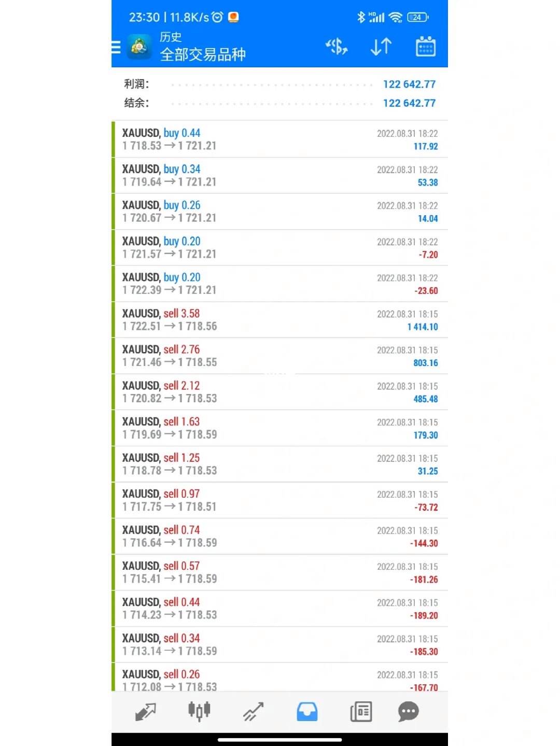Open the calendar date range picker

click(x=426, y=47)
